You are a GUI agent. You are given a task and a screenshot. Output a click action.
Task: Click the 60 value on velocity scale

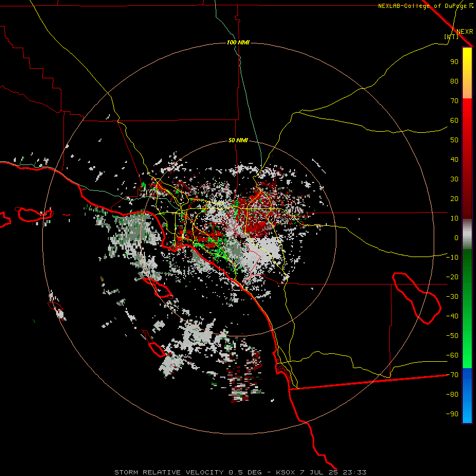(x=454, y=120)
